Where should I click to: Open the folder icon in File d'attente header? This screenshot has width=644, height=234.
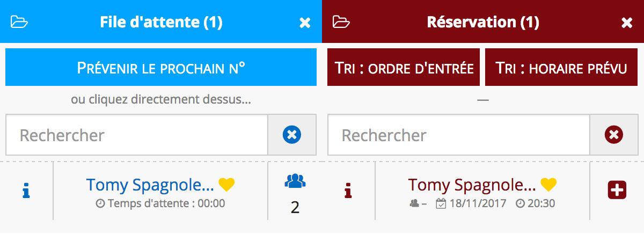click(x=19, y=22)
